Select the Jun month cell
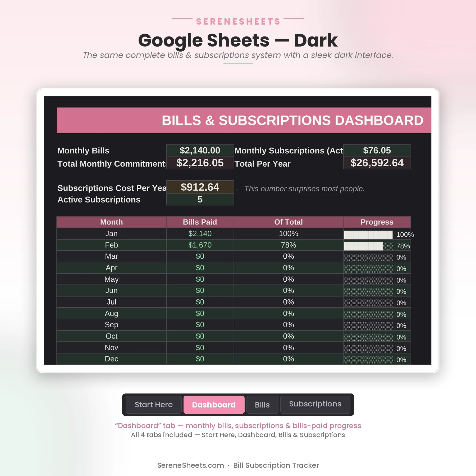476x476 pixels. click(111, 290)
